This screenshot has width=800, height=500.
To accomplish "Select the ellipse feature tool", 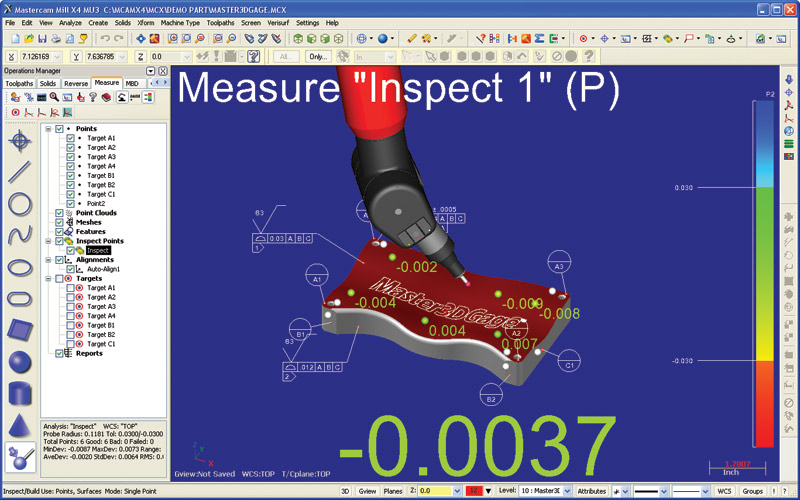I will click(20, 267).
